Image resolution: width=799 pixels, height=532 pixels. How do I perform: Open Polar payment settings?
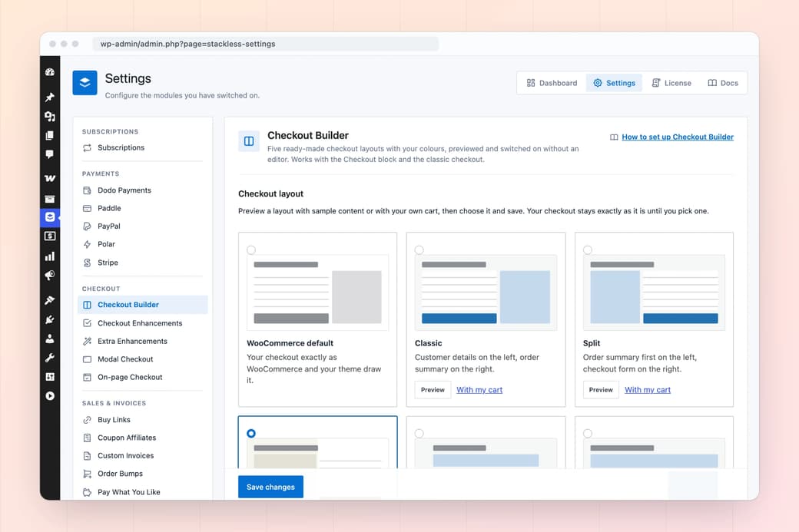coord(142,244)
